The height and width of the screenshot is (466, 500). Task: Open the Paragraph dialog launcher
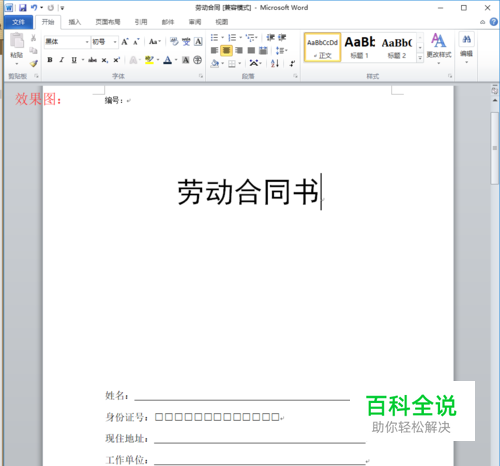tap(295, 76)
